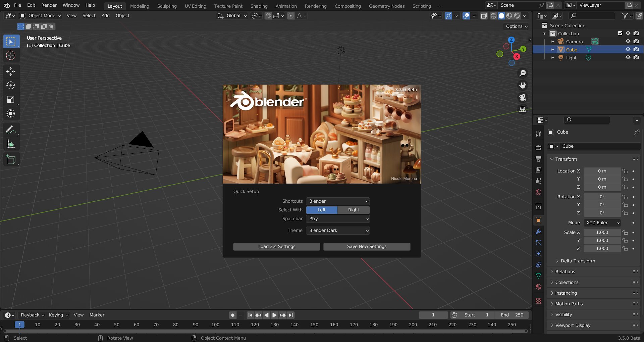Select the Measure tool
The image size is (644, 342).
pos(11,144)
